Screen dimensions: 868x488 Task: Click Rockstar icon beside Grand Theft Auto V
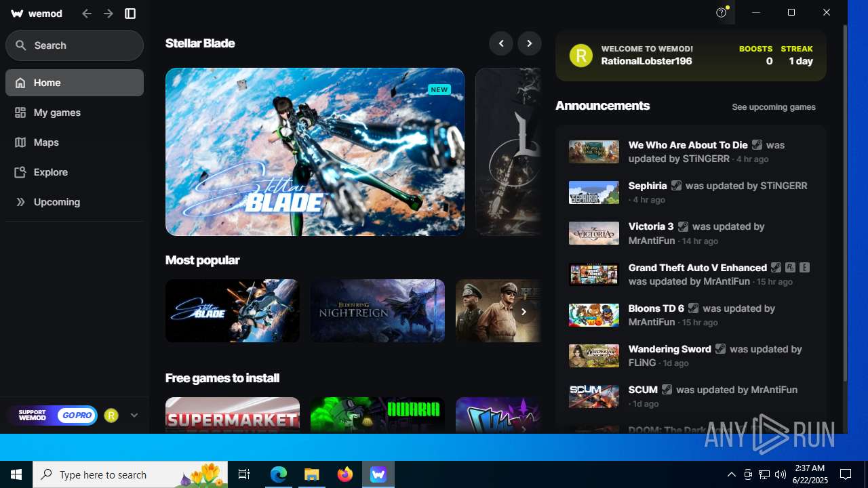pyautogui.click(x=790, y=267)
